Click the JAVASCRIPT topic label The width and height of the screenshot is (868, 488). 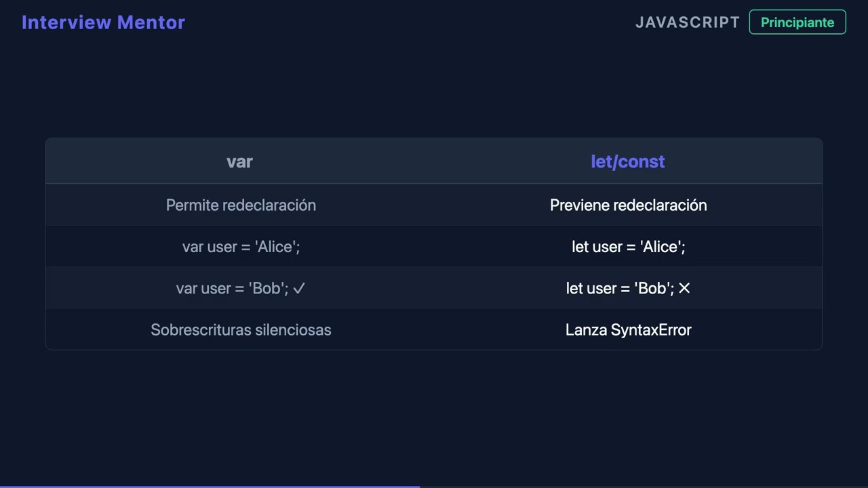click(688, 22)
